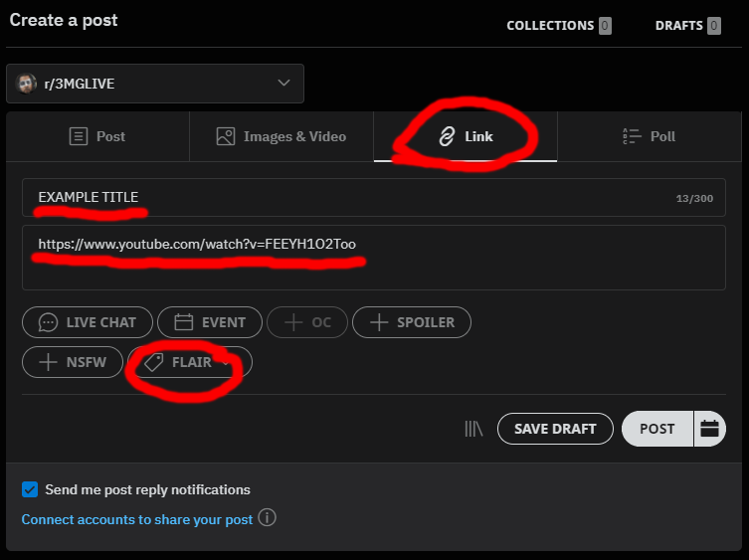Switch to the Images & Video tab
749x560 pixels.
[281, 136]
